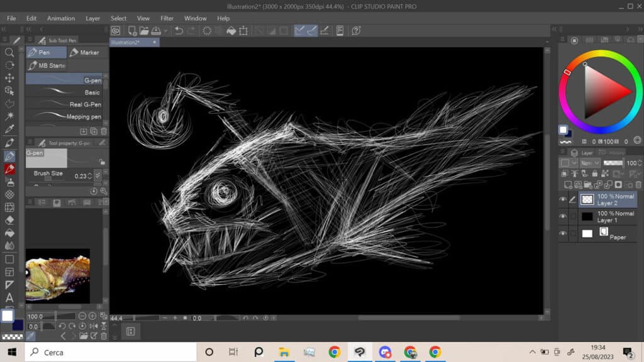Image resolution: width=644 pixels, height=362 pixels.
Task: Choose the Marker sub tool group
Action: tap(85, 53)
